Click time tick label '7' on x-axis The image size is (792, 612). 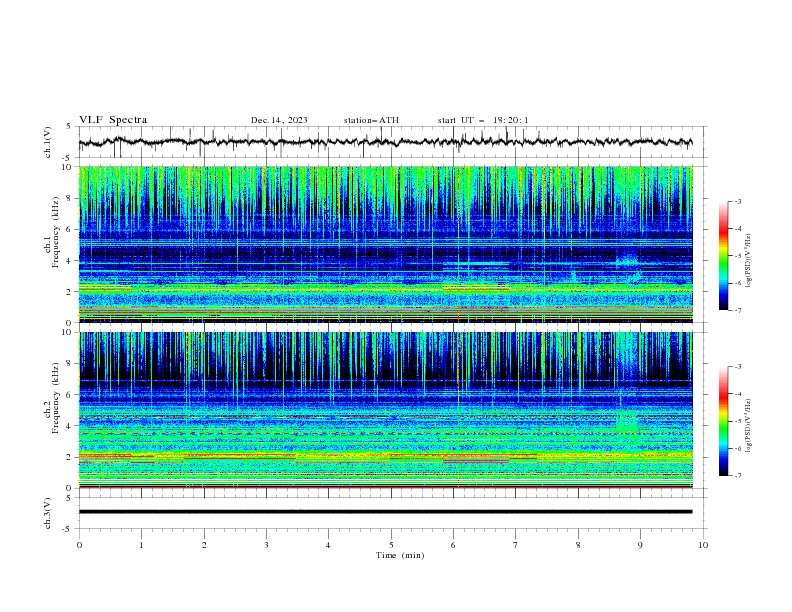(516, 545)
